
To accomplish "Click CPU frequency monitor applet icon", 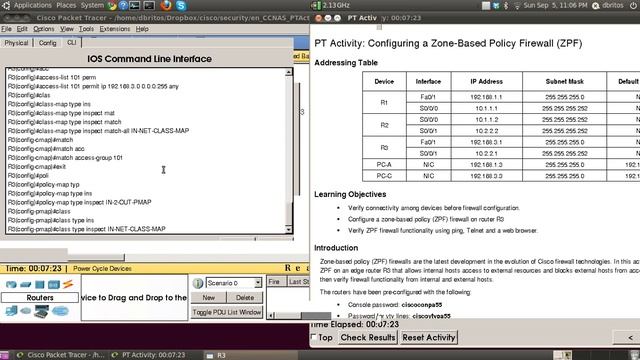I will coord(316,6).
